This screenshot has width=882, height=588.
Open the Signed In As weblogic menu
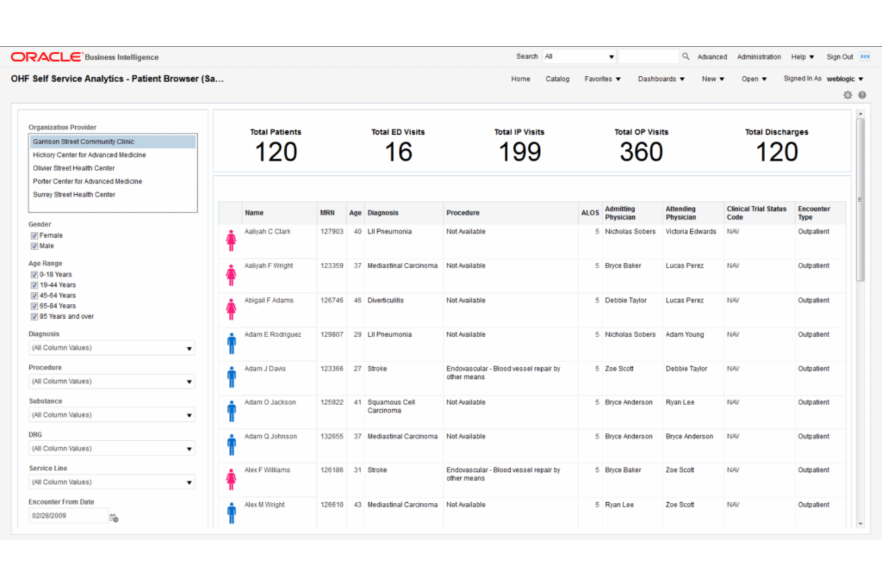point(845,79)
